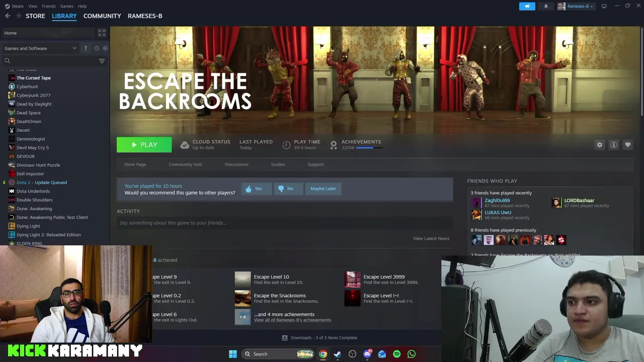Image resolution: width=644 pixels, height=362 pixels.
Task: Open the Support link
Action: (315, 164)
